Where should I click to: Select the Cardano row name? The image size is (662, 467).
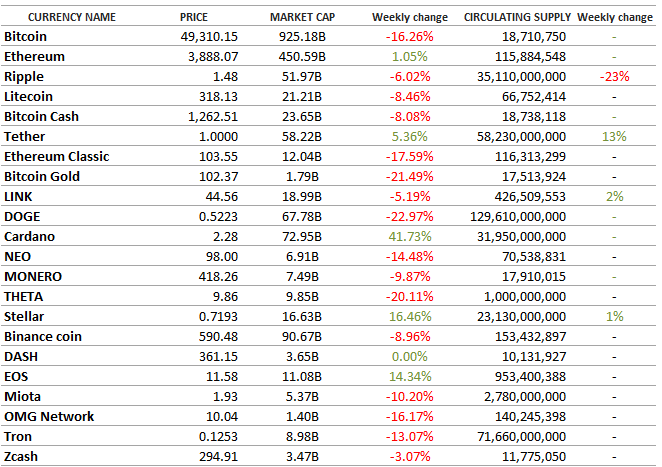tap(30, 236)
